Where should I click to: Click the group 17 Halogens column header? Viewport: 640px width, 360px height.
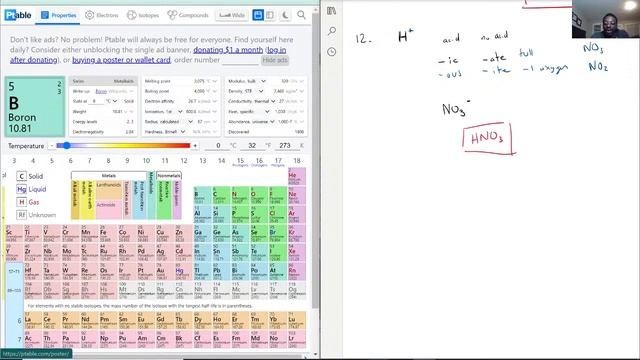pyautogui.click(x=278, y=162)
